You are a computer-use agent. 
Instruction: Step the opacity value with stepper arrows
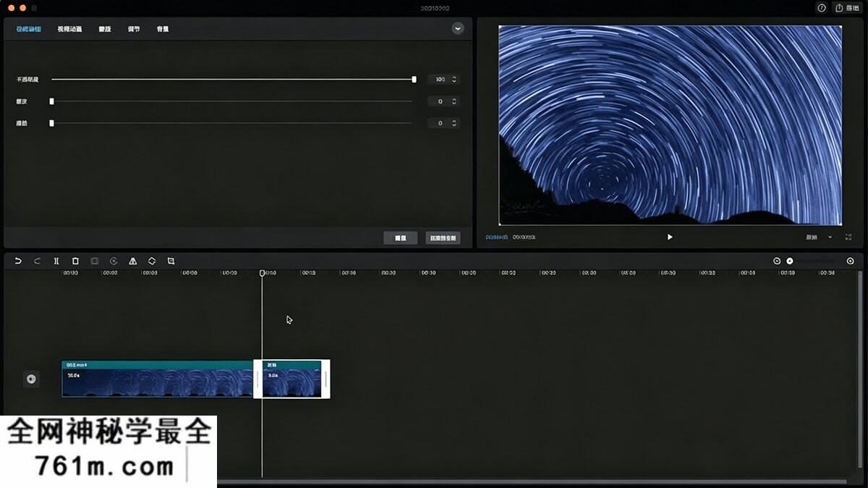tap(454, 80)
